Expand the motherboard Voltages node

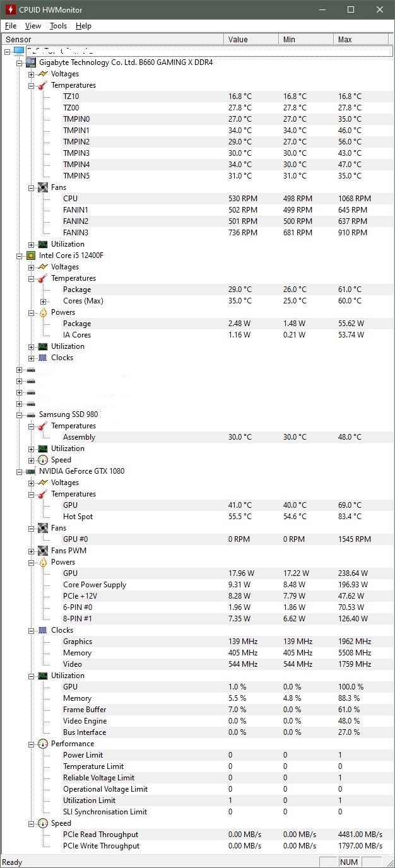click(31, 74)
